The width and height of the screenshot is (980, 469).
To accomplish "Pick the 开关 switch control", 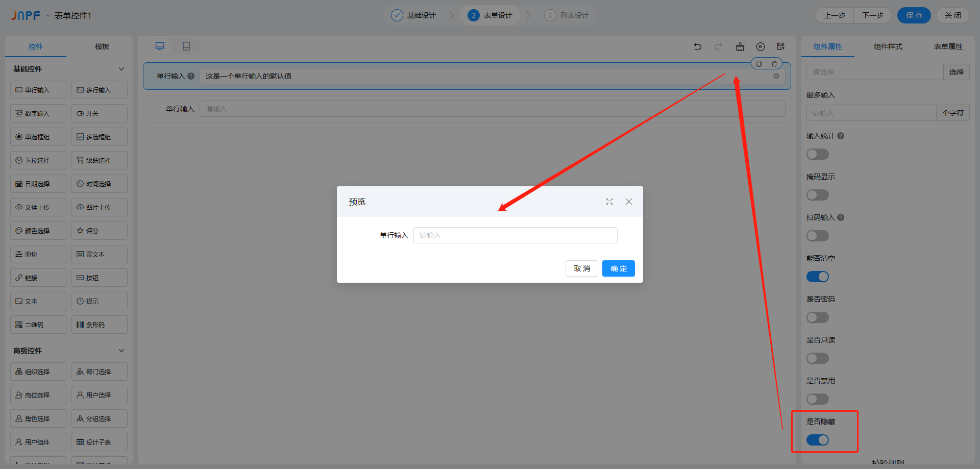I will pos(100,113).
